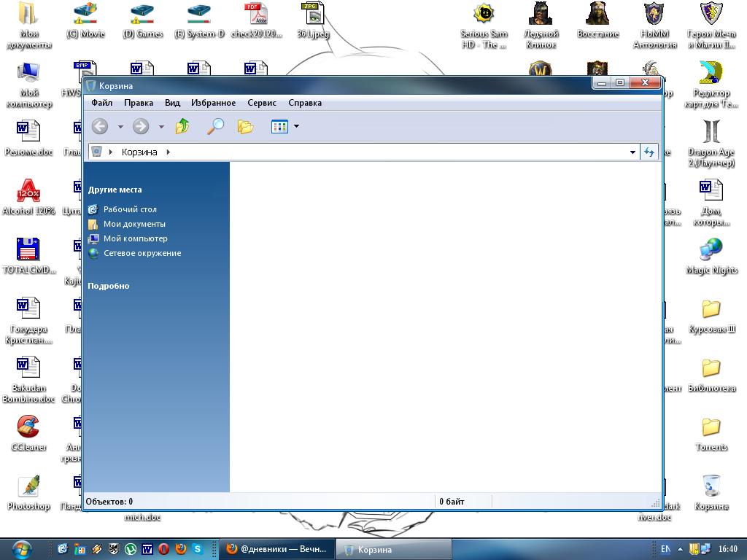This screenshot has width=747, height=560.
Task: Click the Up folder toolbar icon
Action: point(182,127)
